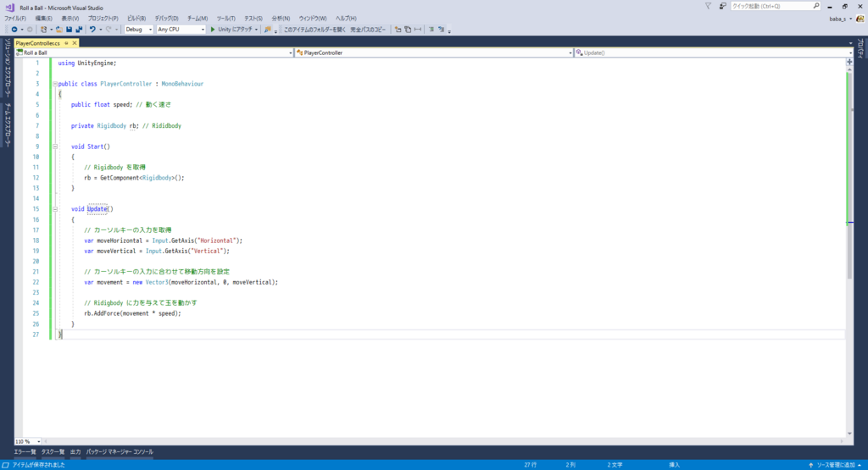Collapse the Update() method outline
Viewport: 868px width, 470px height.
(x=55, y=209)
